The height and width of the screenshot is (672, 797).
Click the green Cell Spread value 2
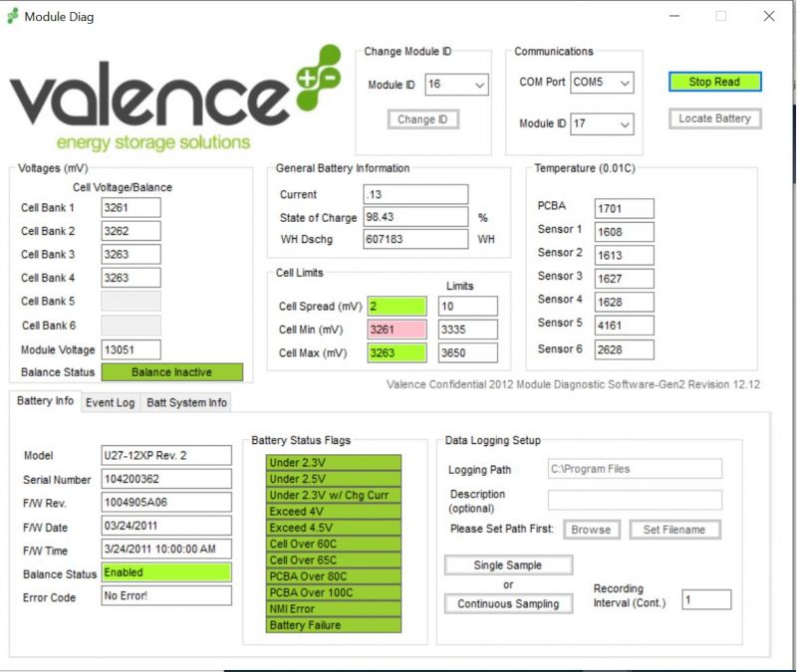coord(397,307)
